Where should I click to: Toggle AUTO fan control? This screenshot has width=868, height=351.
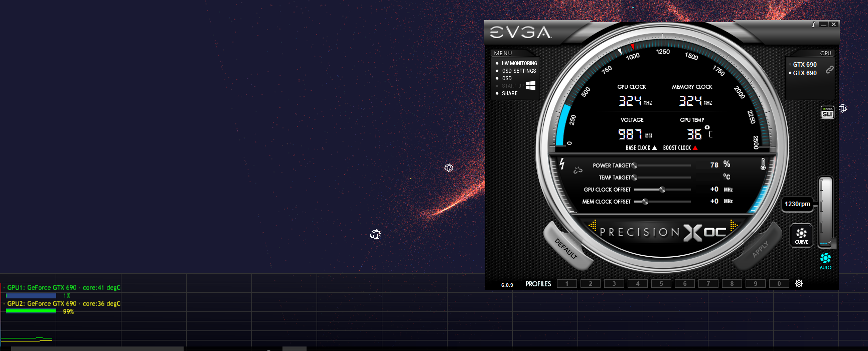(825, 261)
